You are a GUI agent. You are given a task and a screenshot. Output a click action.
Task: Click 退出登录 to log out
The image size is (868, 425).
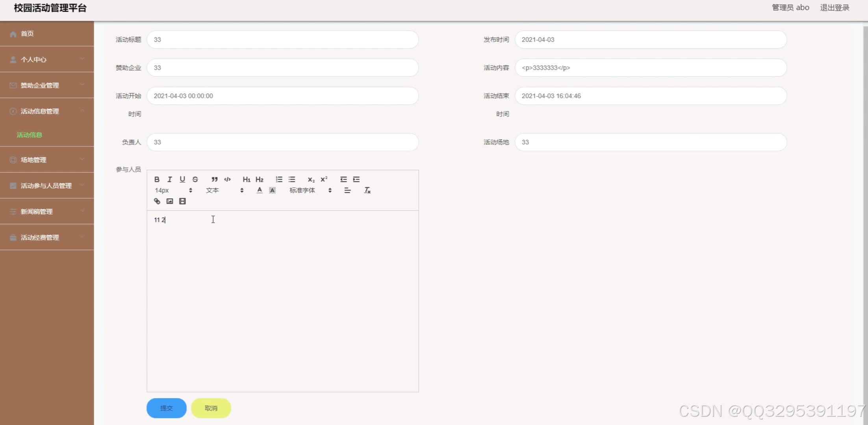coord(835,7)
